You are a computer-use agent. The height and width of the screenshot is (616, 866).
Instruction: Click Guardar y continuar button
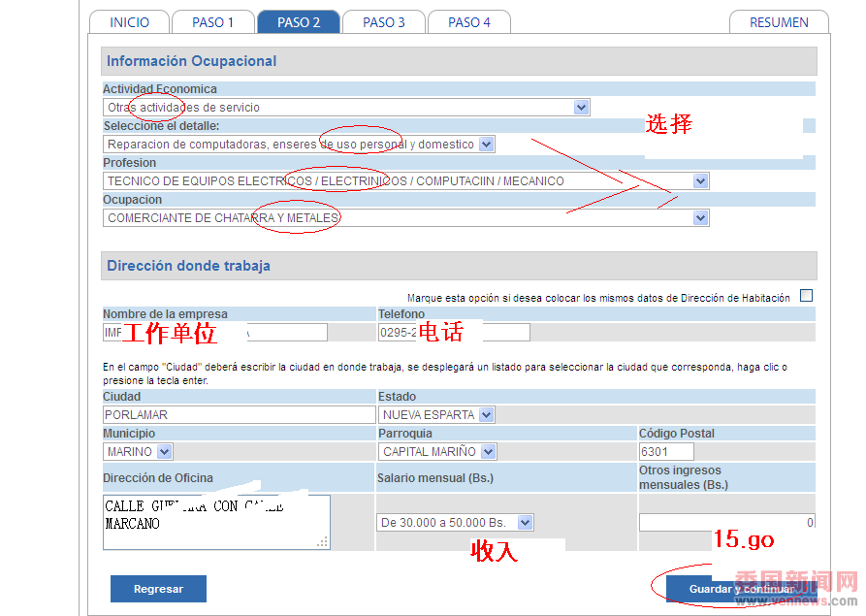(x=741, y=589)
